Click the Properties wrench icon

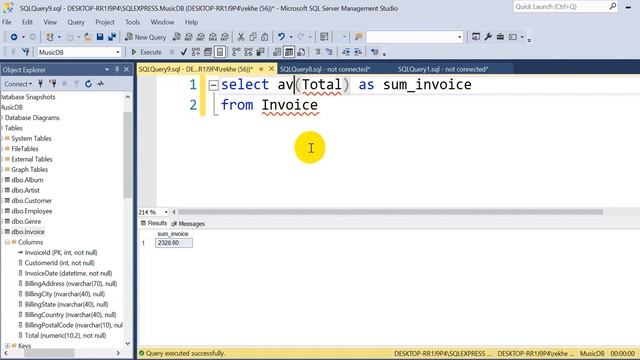pyautogui.click(x=488, y=37)
